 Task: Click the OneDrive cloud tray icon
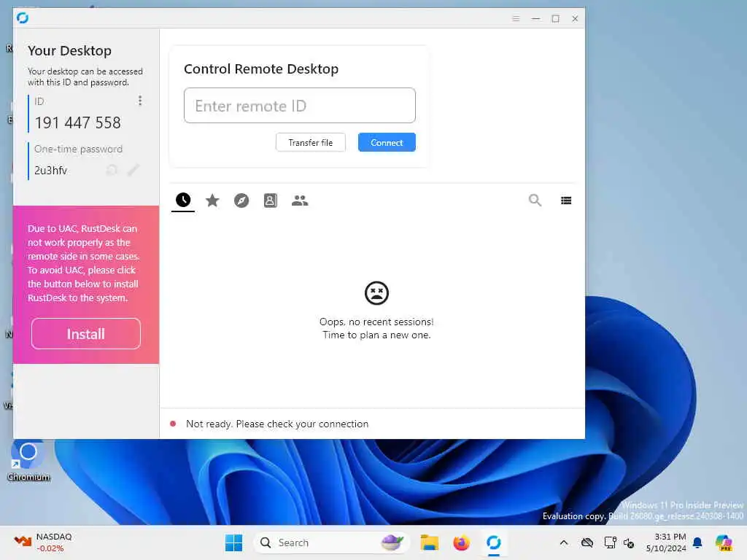point(587,542)
